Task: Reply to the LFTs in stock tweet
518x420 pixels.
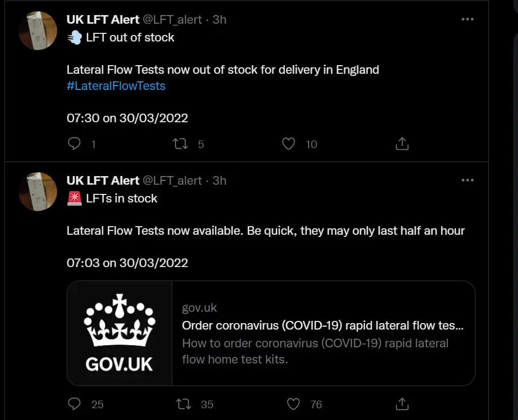Action: click(74, 404)
